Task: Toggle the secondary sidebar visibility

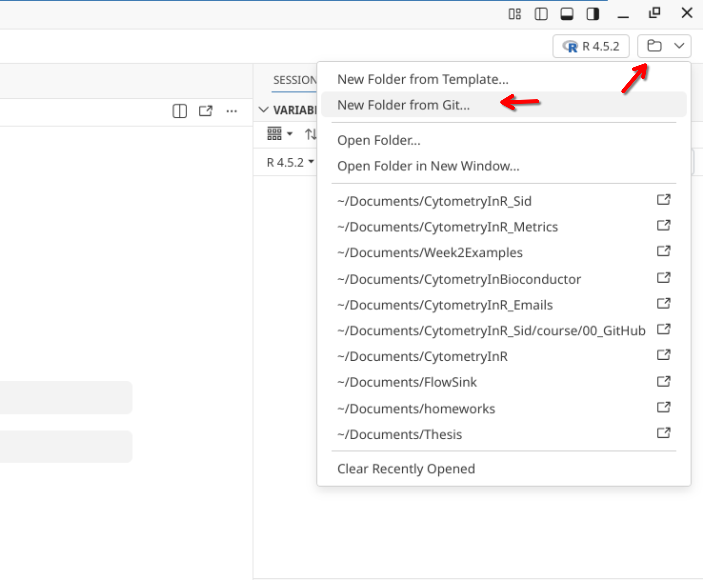Action: pos(593,14)
